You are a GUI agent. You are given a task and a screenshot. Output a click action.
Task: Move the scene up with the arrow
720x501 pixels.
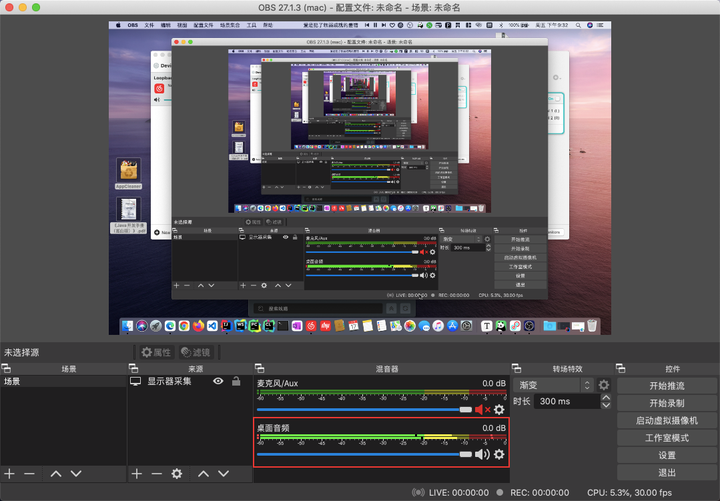[x=56, y=473]
